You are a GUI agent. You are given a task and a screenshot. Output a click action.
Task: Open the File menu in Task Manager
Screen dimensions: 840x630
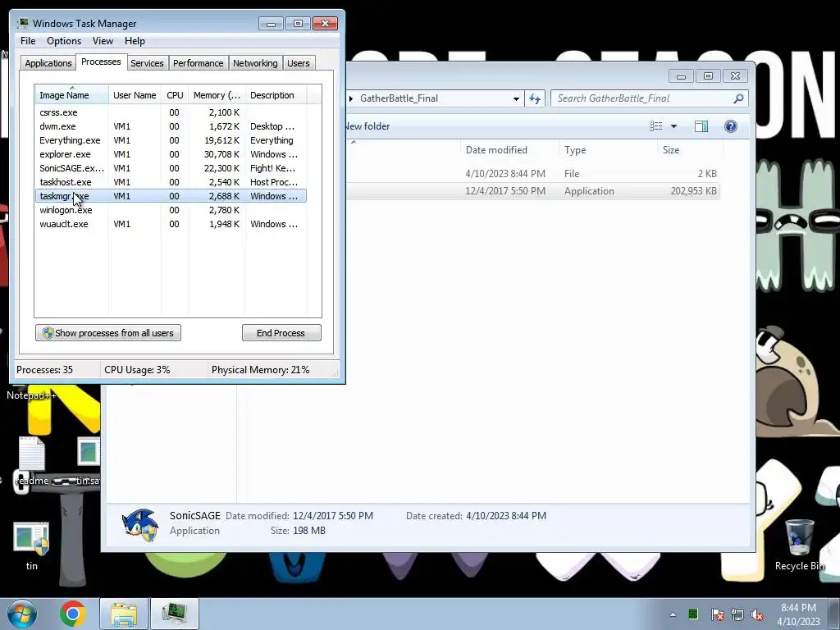pos(28,41)
